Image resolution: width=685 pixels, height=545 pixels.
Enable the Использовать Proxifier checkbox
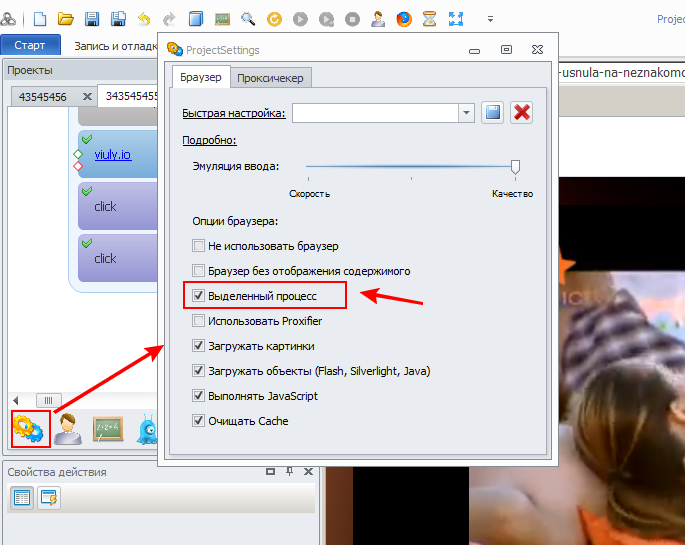coord(198,321)
